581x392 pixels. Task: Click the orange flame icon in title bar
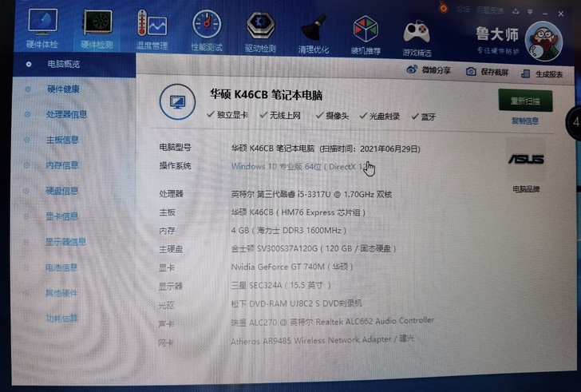pyautogui.click(x=443, y=8)
